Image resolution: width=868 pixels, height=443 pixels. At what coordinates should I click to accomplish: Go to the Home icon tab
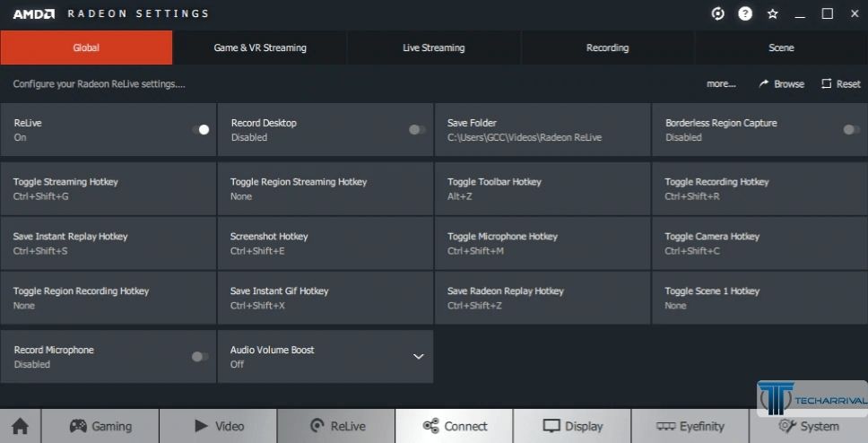click(21, 426)
